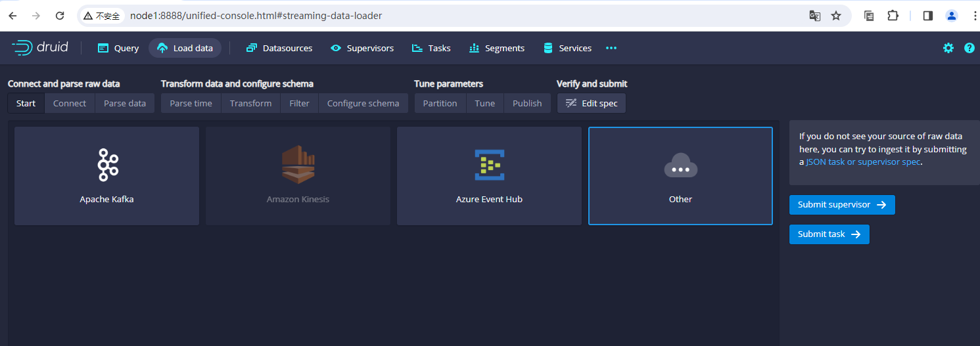The image size is (980, 346).
Task: Open the help question mark menu
Action: pyautogui.click(x=969, y=48)
